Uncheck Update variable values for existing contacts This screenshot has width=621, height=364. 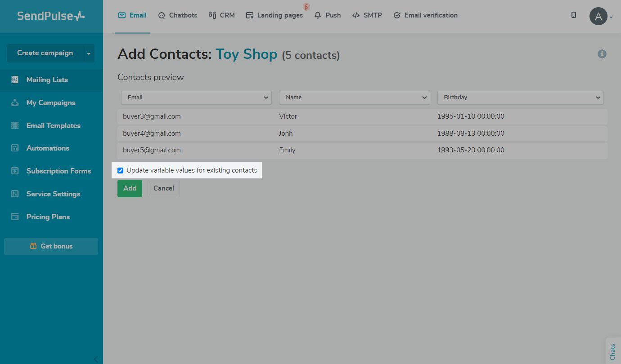[120, 170]
